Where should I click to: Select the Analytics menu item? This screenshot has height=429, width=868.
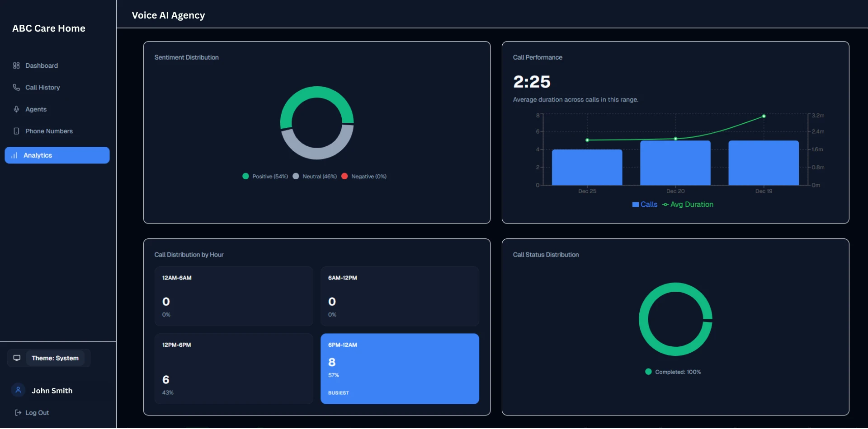[x=57, y=155]
